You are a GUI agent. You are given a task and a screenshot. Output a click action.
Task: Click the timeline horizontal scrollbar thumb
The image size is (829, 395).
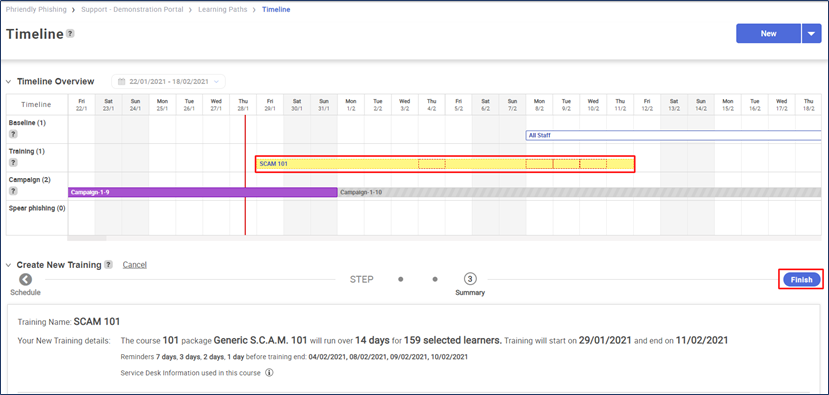tap(87, 238)
